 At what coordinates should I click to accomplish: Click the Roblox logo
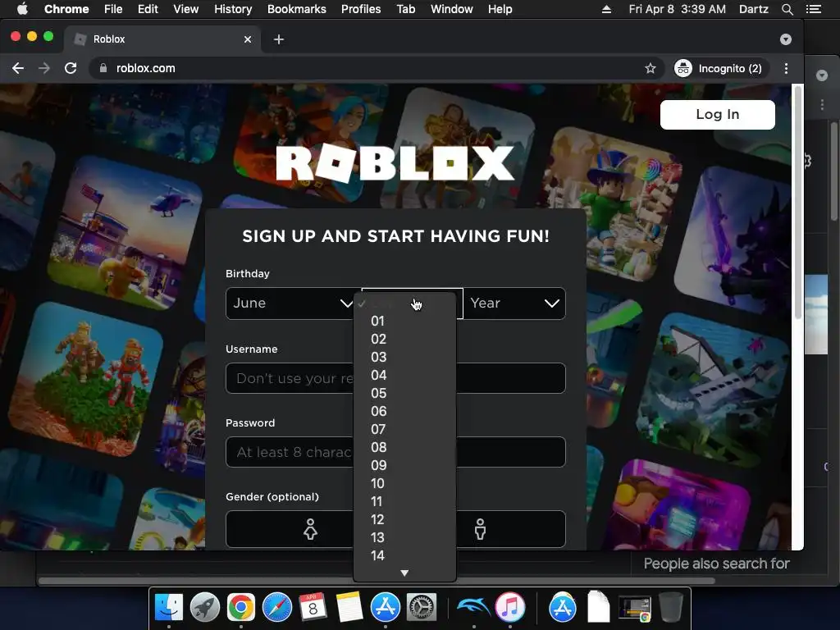pos(395,163)
